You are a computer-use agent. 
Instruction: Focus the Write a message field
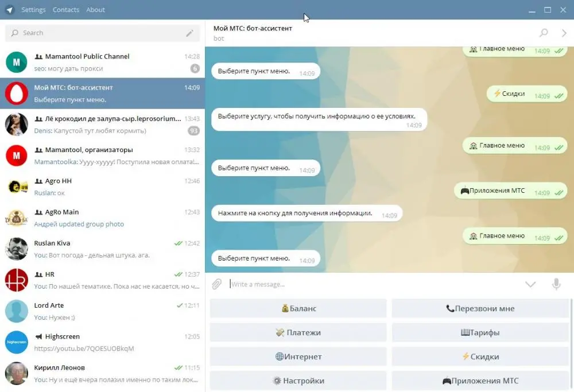click(x=374, y=285)
